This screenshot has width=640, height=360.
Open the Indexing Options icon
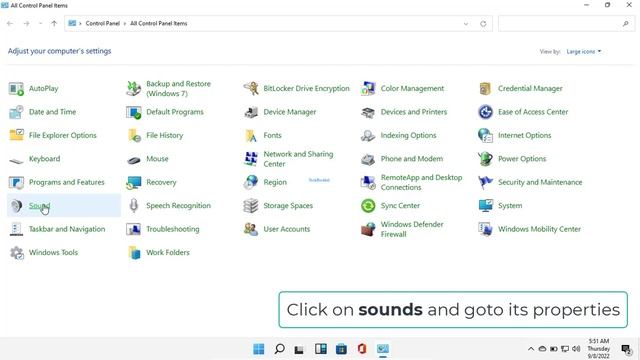pos(368,135)
